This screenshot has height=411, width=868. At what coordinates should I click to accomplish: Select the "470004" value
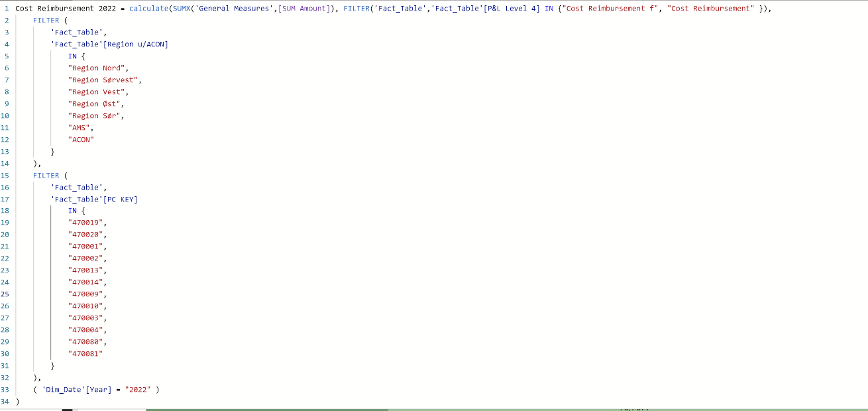[x=85, y=330]
